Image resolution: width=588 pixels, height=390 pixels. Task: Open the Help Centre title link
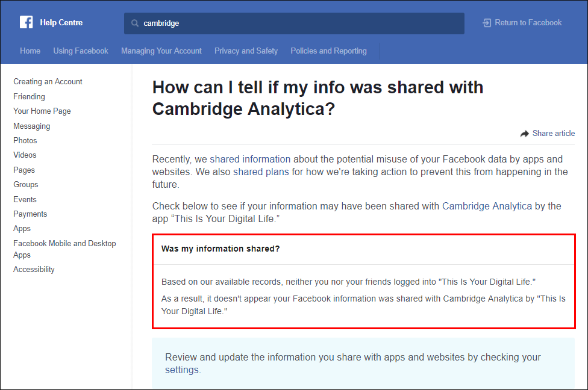point(61,22)
